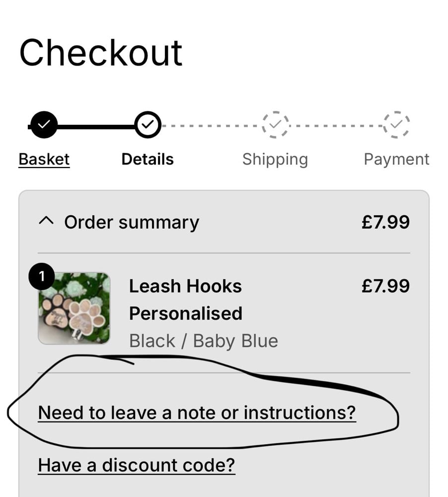Viewport: 448px width, 497px height.
Task: Expand the note or instructions field
Action: 197,413
